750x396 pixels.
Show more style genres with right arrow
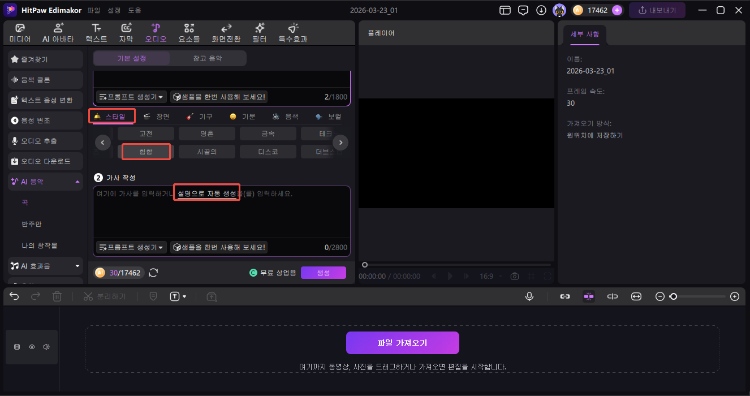[x=340, y=143]
